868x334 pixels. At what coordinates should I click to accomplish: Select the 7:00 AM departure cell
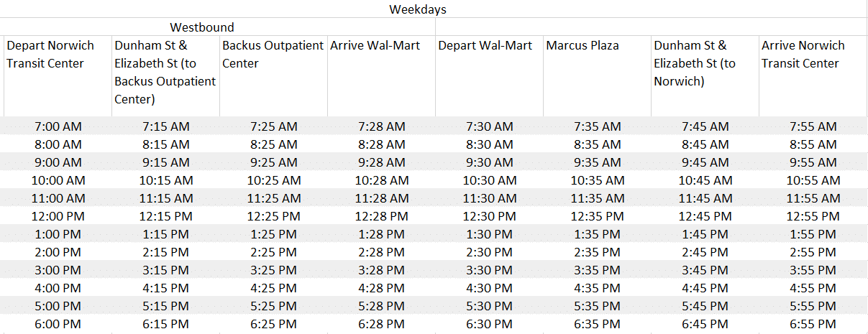(x=58, y=126)
